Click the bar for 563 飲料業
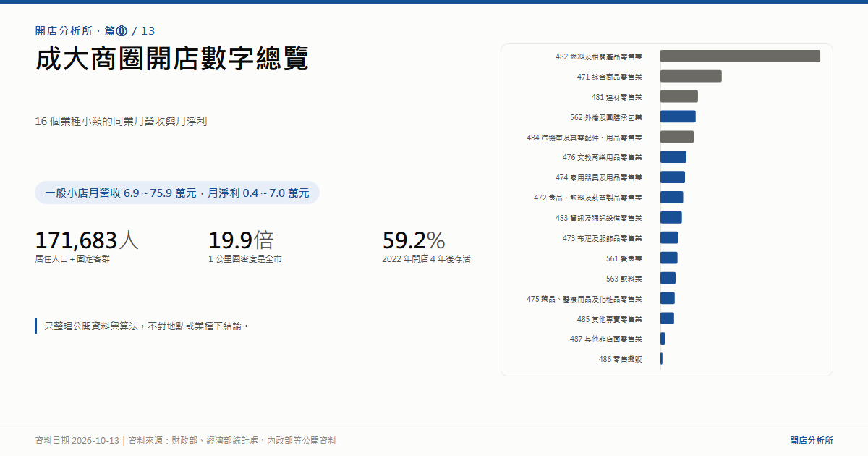 coord(668,279)
